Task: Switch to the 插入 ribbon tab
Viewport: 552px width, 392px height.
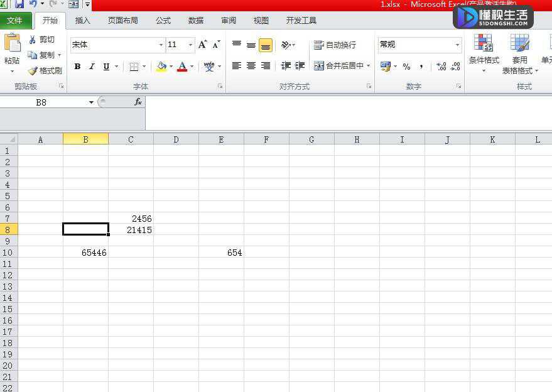Action: pos(83,21)
